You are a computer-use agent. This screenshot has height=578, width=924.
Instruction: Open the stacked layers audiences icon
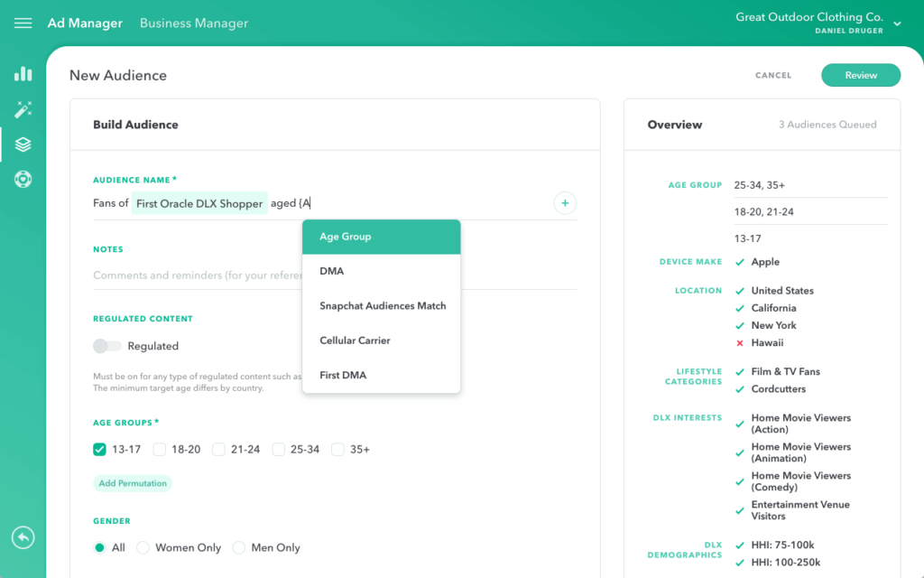click(23, 144)
